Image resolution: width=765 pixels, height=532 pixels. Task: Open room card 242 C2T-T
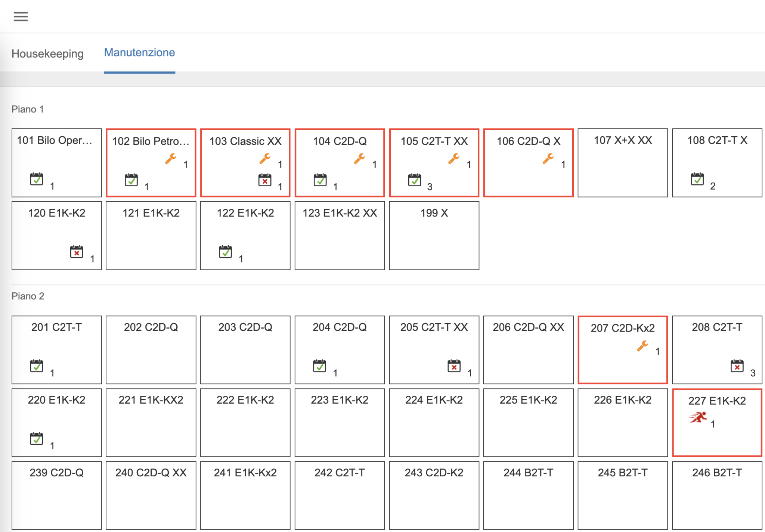(x=340, y=495)
